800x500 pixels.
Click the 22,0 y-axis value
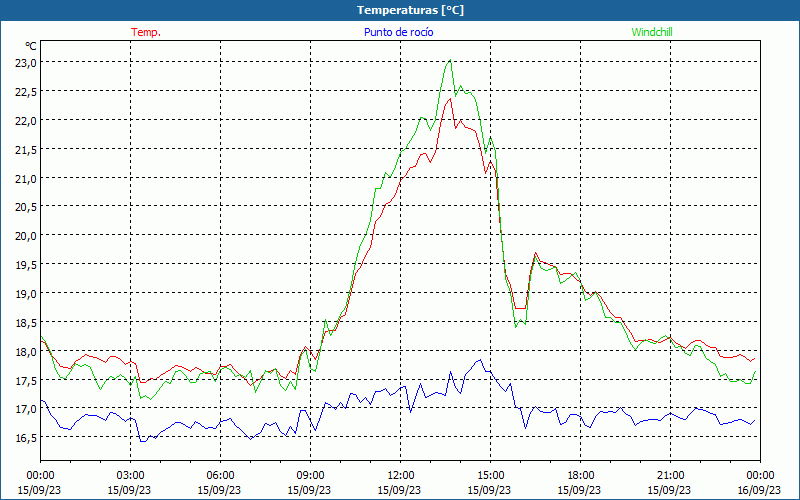pyautogui.click(x=27, y=120)
